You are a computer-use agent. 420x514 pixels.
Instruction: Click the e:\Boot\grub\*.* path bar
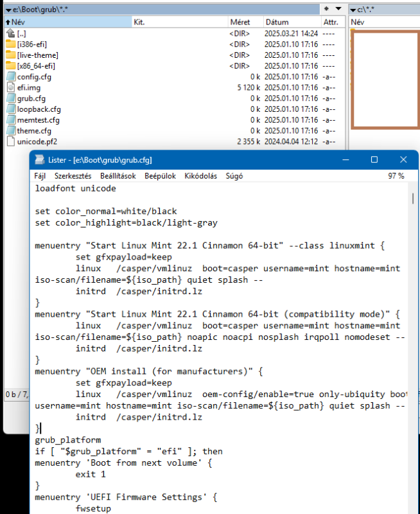click(162, 10)
